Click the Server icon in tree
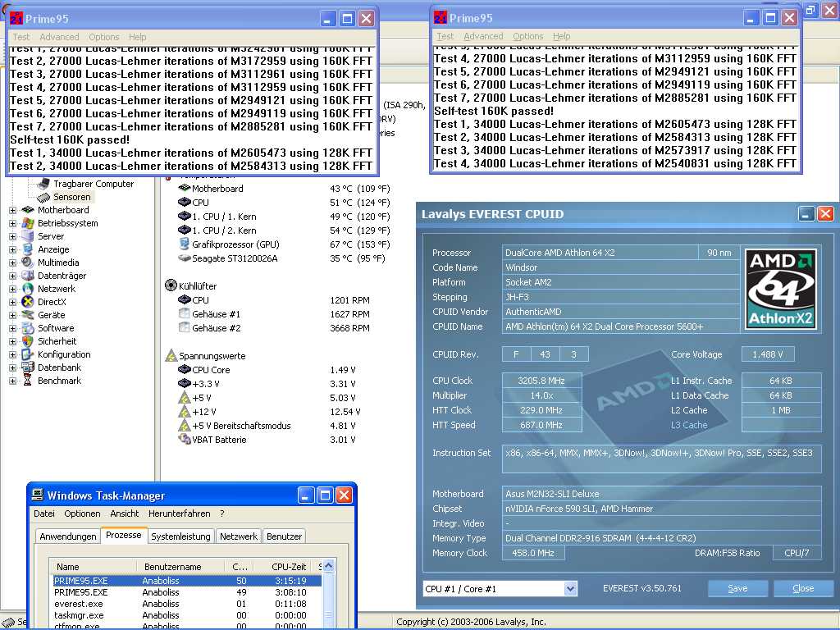The image size is (840, 630). (27, 236)
